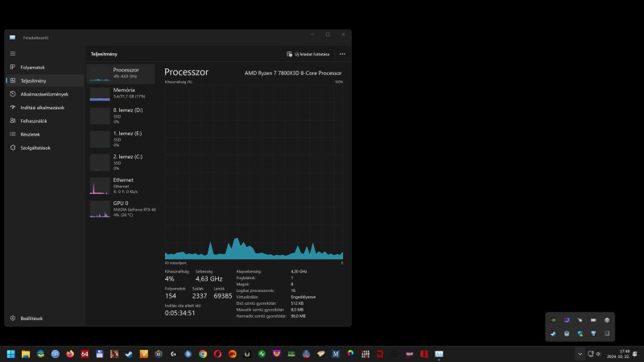Open Indítási alkalmazások in the sidebar
The image size is (644, 362).
click(45, 108)
